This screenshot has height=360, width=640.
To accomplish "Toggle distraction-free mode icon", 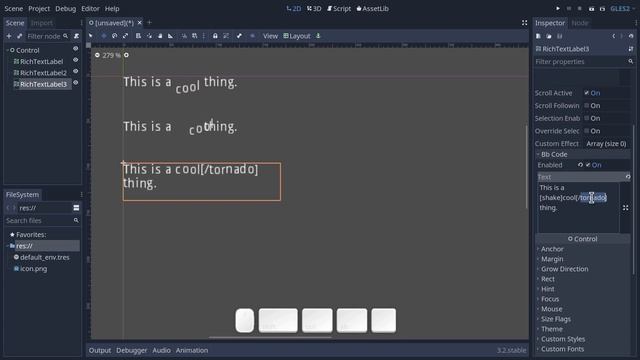I will point(524,23).
